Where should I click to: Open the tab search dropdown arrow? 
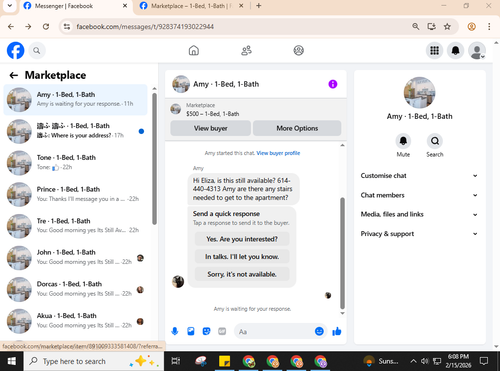click(9, 6)
